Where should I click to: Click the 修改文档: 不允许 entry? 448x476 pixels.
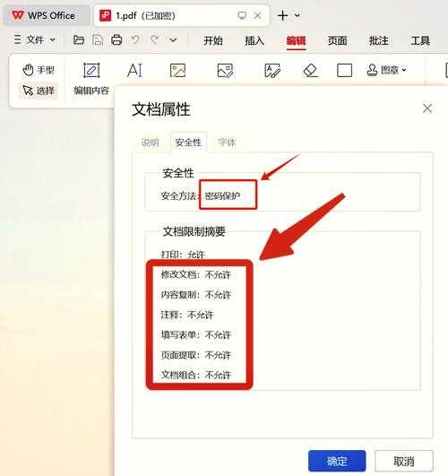tap(196, 274)
